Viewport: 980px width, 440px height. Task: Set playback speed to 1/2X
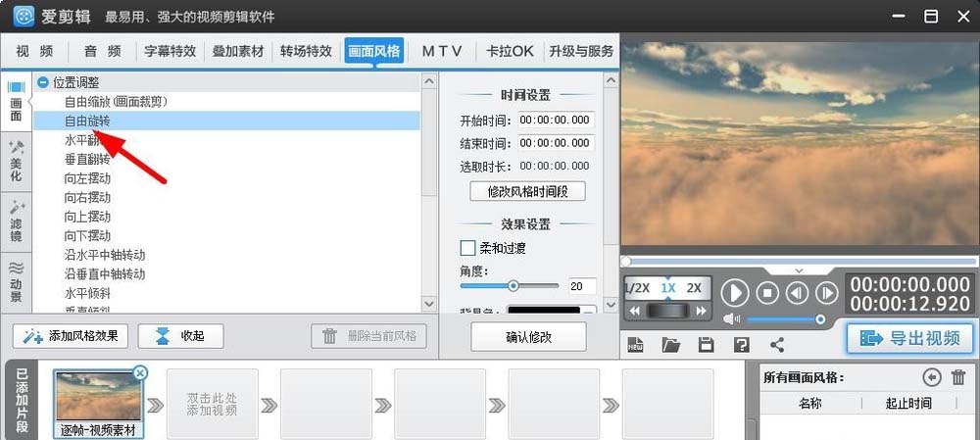tap(638, 288)
